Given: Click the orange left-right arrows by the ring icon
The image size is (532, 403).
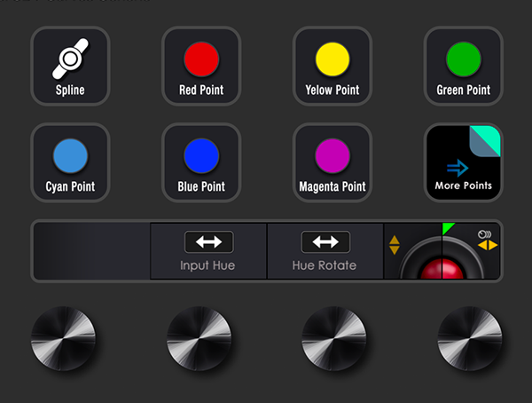Looking at the screenshot, I should coord(488,245).
